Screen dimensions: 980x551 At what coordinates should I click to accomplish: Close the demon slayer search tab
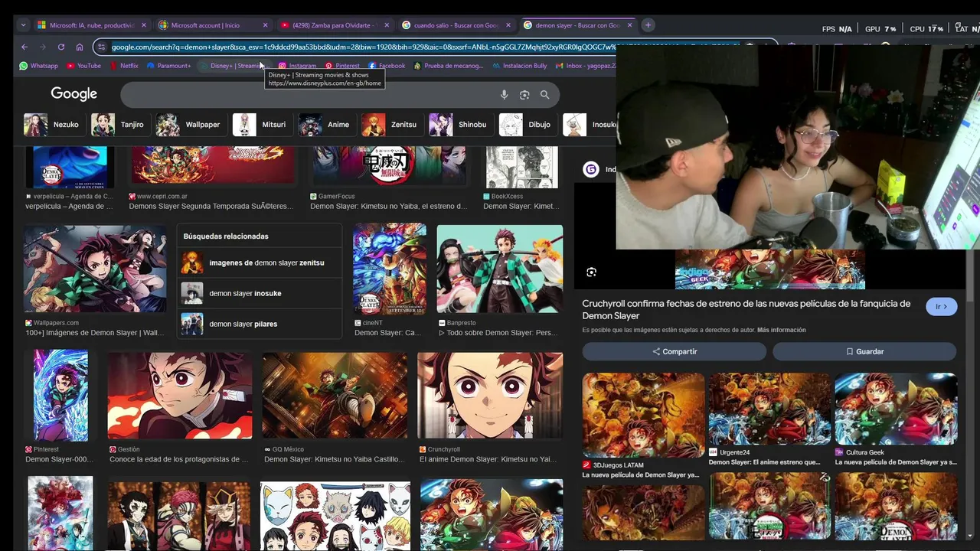click(630, 25)
